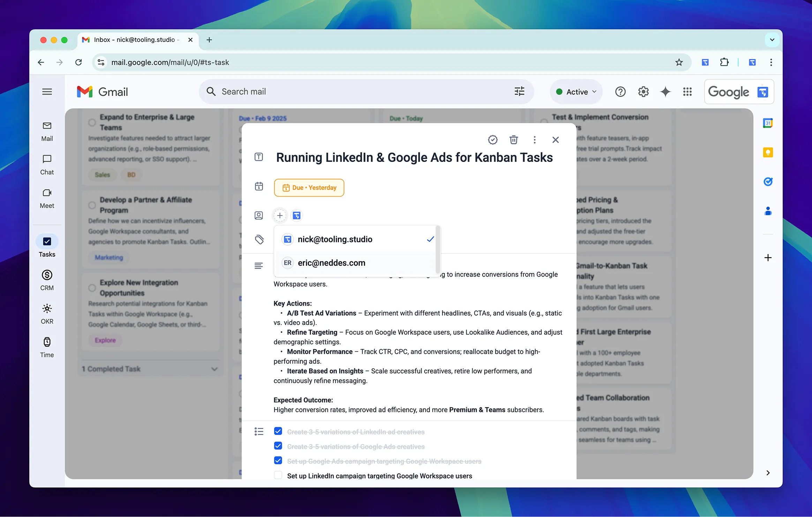Toggle completion circle for 'Explore New Integration Opportunities'
The height and width of the screenshot is (517, 812).
click(92, 288)
